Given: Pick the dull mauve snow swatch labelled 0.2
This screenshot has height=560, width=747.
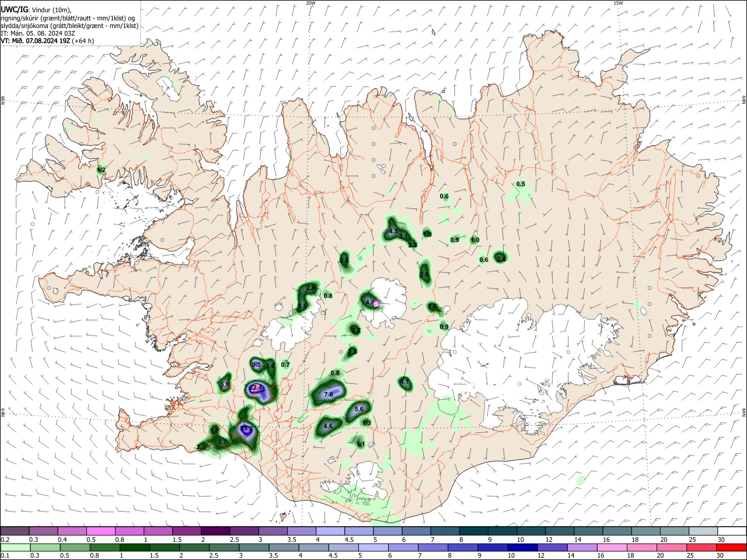Looking at the screenshot, I should click(x=15, y=531).
